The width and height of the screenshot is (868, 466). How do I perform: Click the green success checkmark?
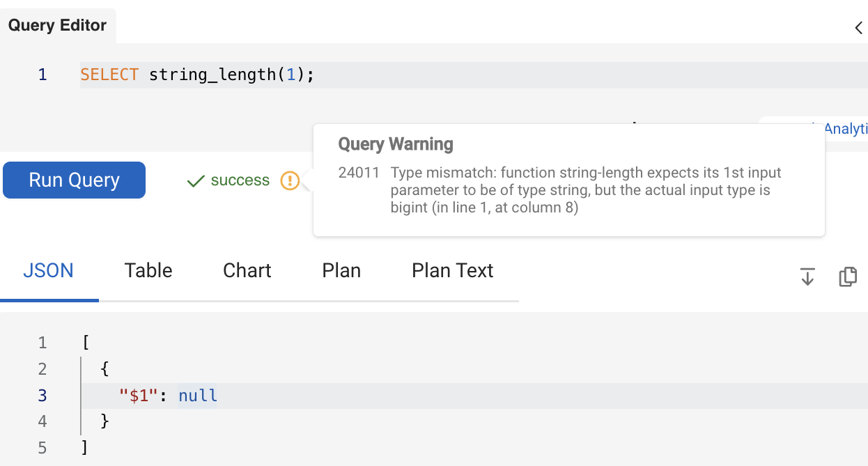pyautogui.click(x=195, y=180)
